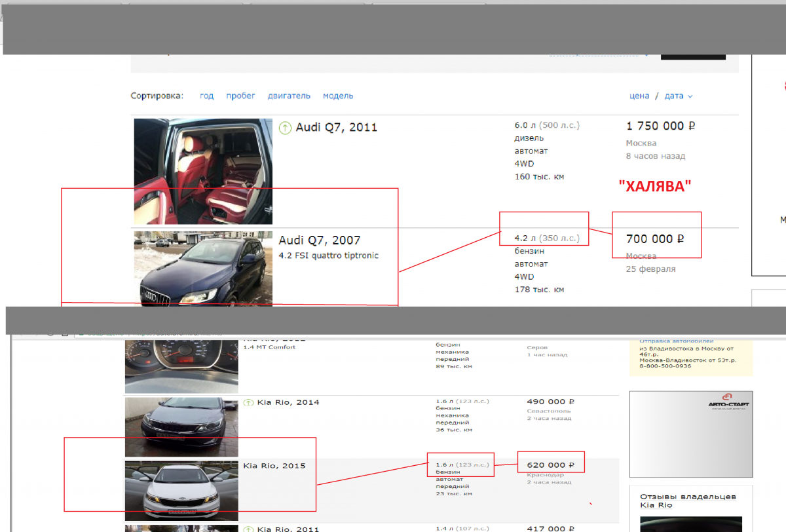Viewport: 786px width, 532px height.
Task: Click the 8-800-500-0936 phone number
Action: (x=665, y=366)
